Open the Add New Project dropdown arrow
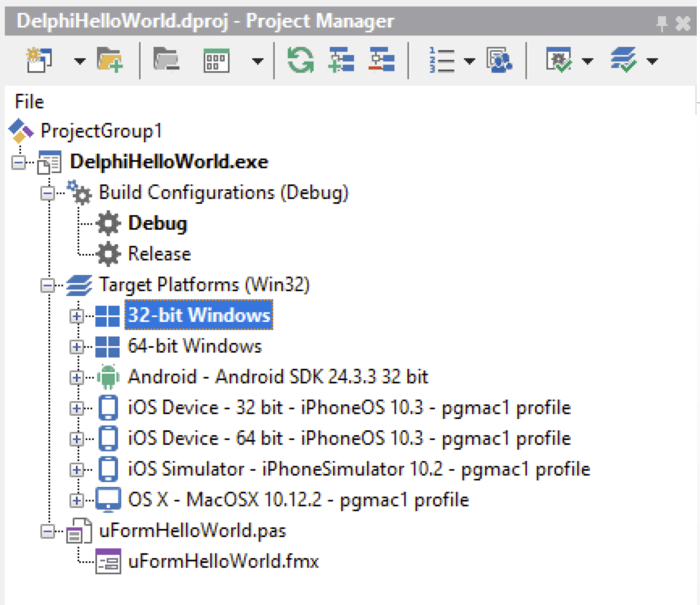The width and height of the screenshot is (700, 605). (x=79, y=61)
